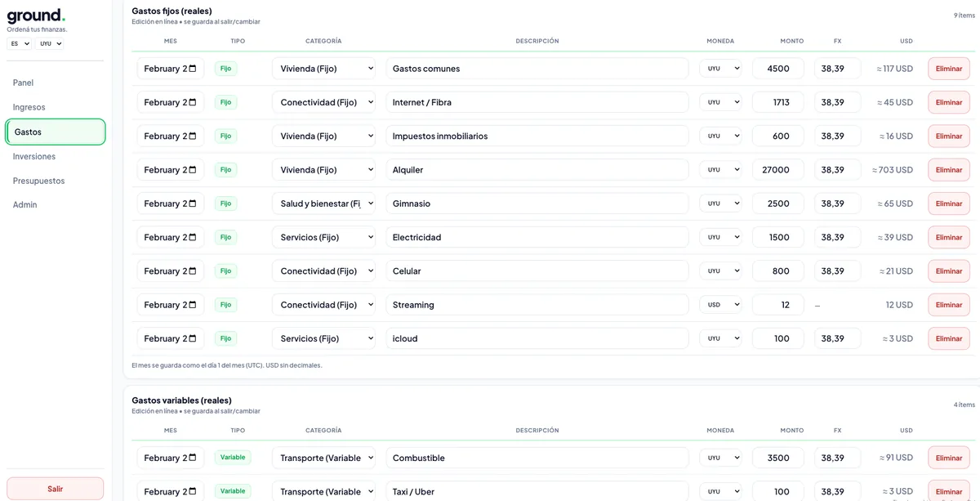Click the "Gastos variables (reales)" heading
This screenshot has width=980, height=501.
click(181, 400)
